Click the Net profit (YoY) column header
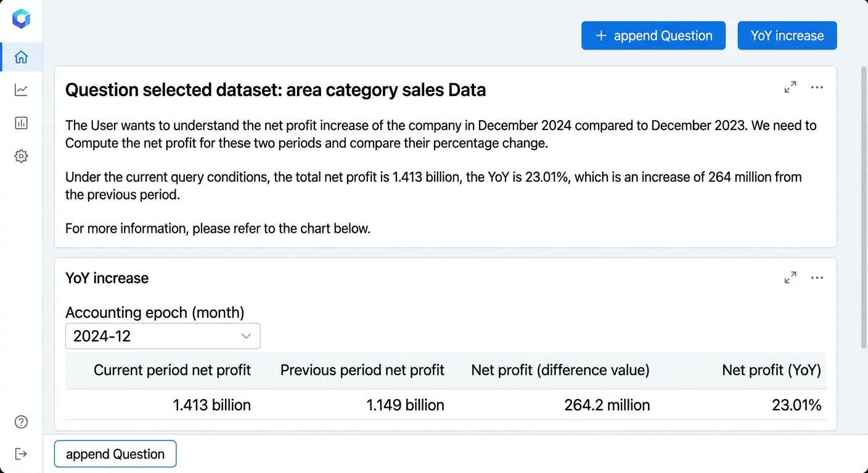Screen dimensions: 868x473 point(771,370)
